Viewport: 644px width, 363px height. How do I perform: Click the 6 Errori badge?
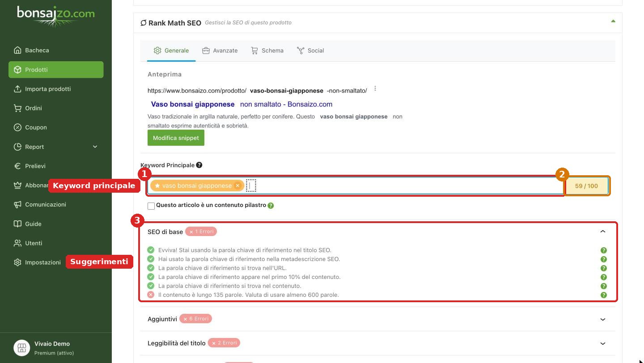195,319
